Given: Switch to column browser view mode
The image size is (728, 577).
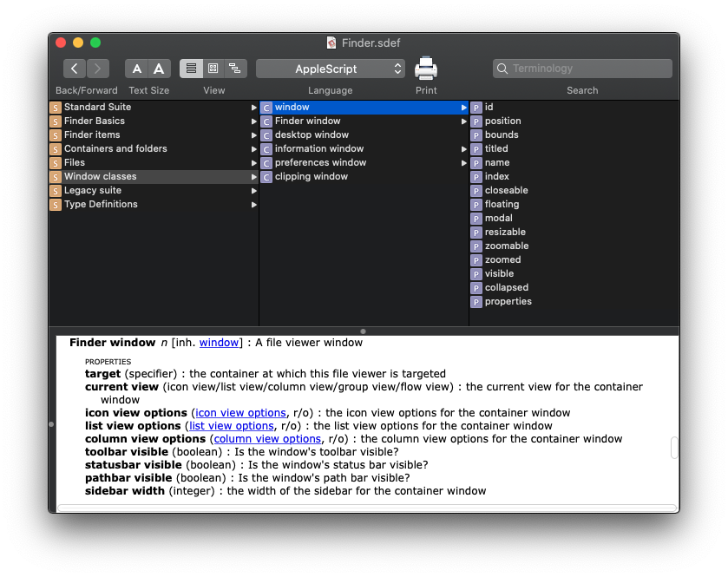Looking at the screenshot, I should [191, 69].
